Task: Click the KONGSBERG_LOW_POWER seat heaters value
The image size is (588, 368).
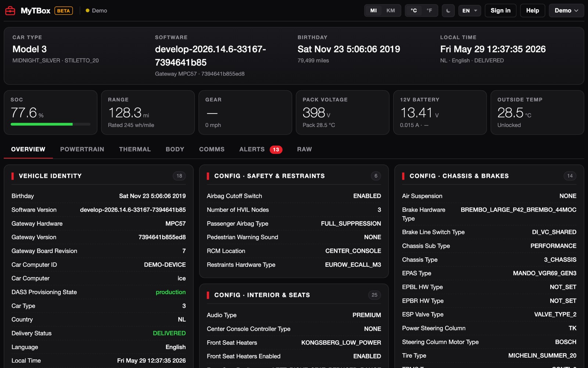Action: point(341,343)
